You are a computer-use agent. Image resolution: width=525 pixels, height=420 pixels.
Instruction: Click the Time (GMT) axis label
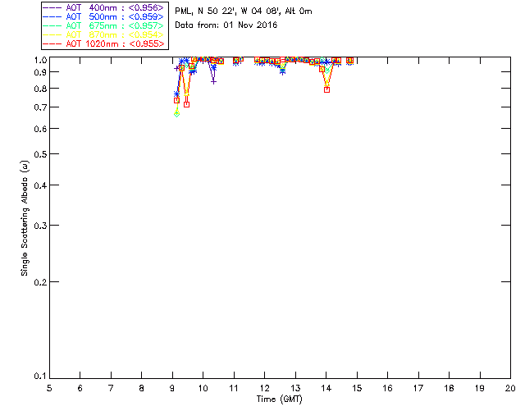tap(279, 399)
